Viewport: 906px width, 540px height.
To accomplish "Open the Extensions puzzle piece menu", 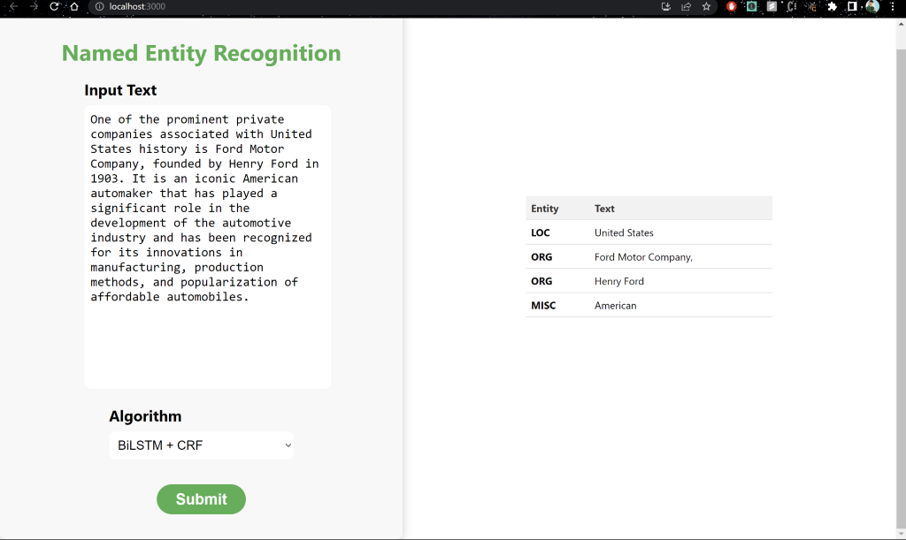I will (x=832, y=6).
